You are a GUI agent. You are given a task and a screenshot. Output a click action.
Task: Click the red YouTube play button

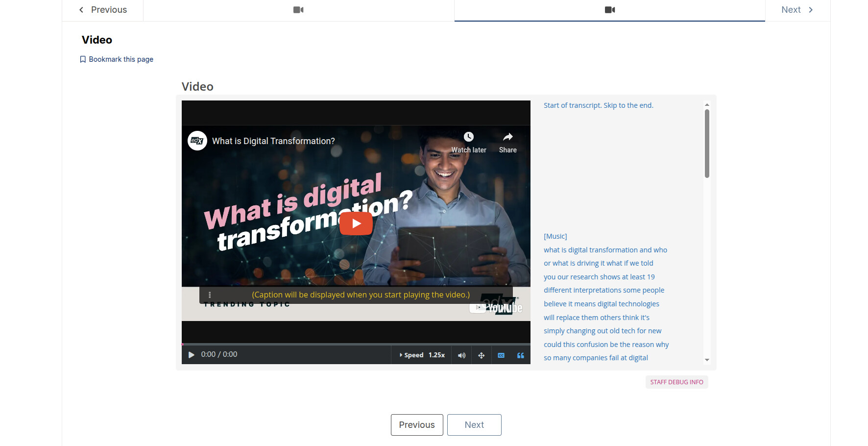tap(356, 223)
